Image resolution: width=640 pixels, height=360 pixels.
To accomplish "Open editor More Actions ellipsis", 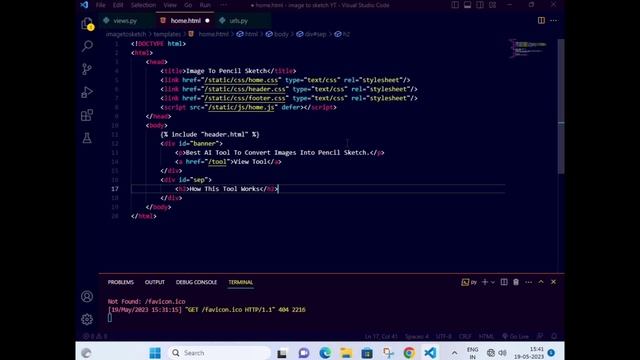I will click(x=553, y=20).
